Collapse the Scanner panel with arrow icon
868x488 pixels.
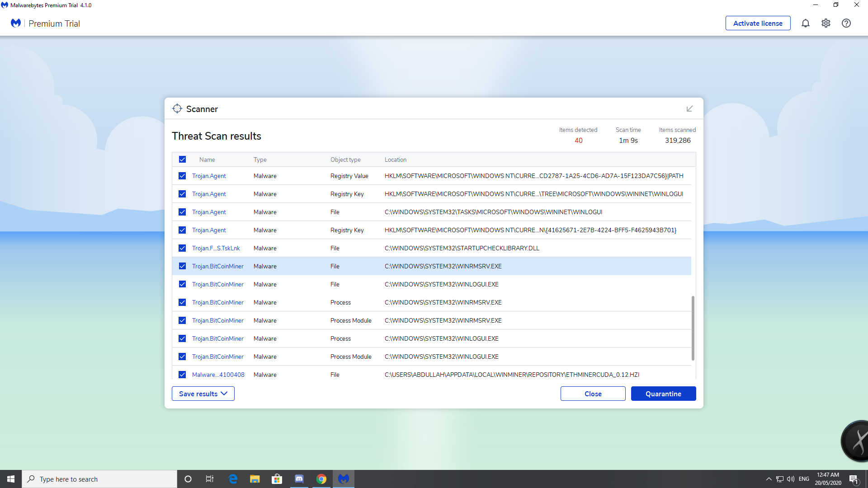pos(689,109)
